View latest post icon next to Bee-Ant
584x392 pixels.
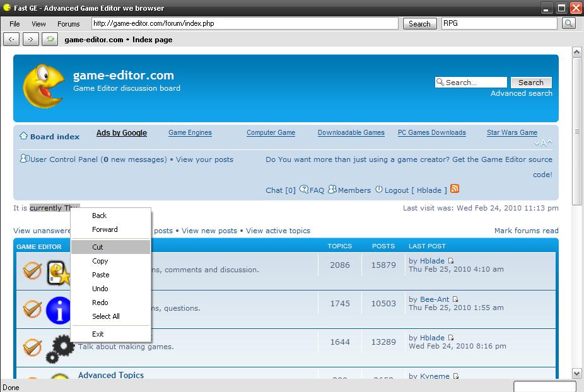click(x=455, y=299)
